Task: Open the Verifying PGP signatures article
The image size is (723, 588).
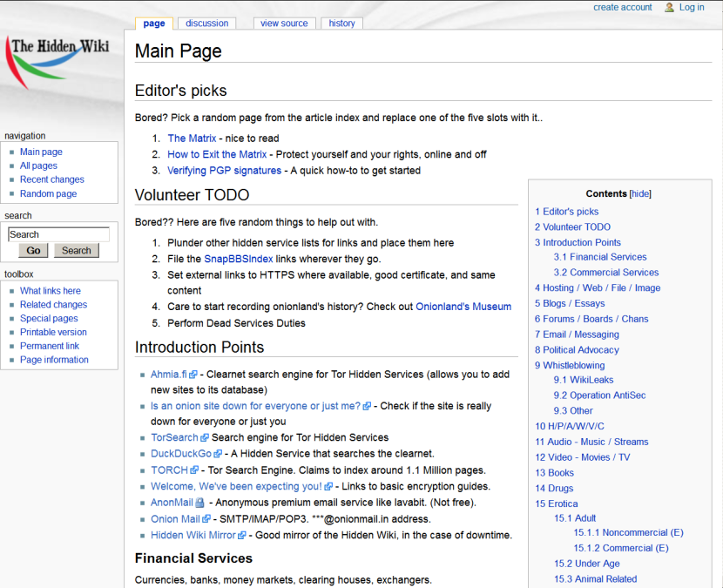Action: point(224,171)
